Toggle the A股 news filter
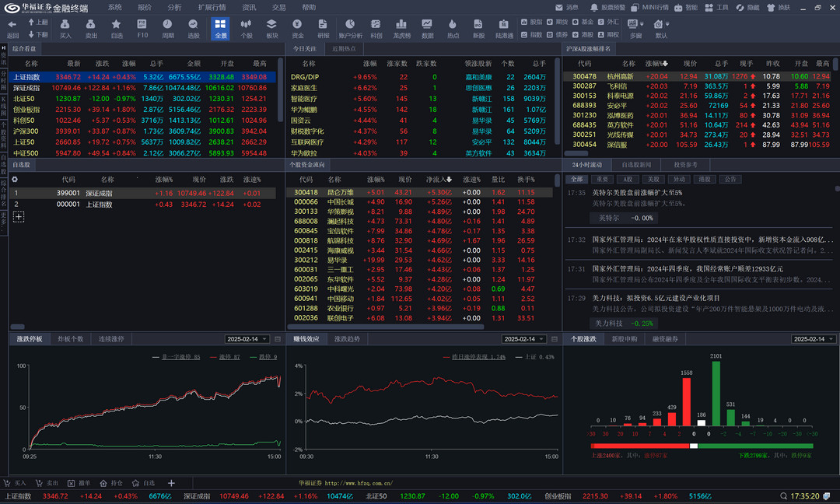 (x=628, y=179)
